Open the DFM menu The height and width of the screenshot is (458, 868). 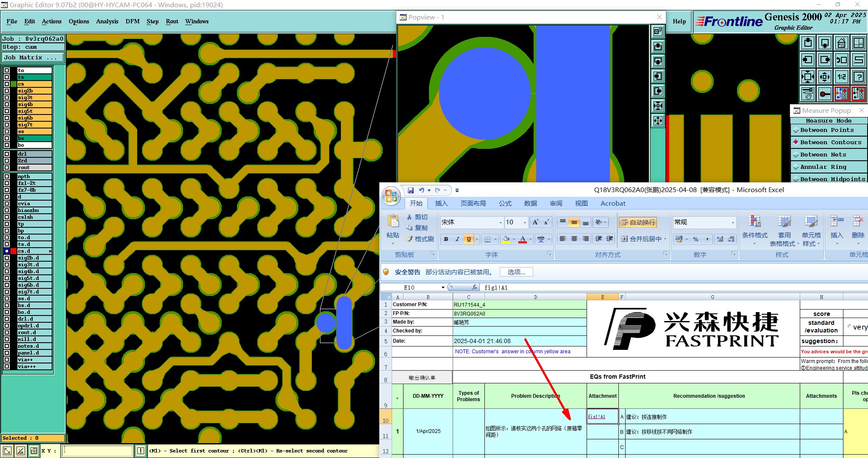132,21
